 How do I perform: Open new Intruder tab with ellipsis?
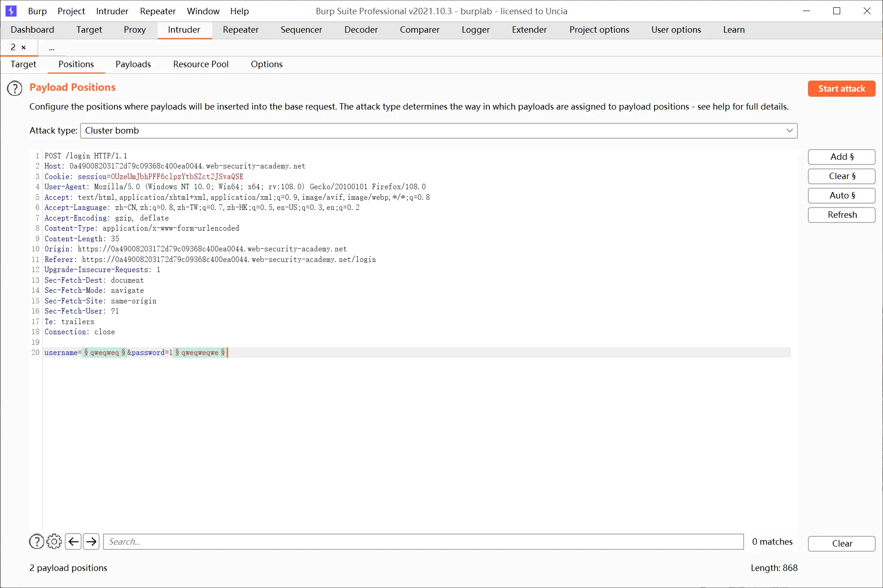pyautogui.click(x=52, y=48)
